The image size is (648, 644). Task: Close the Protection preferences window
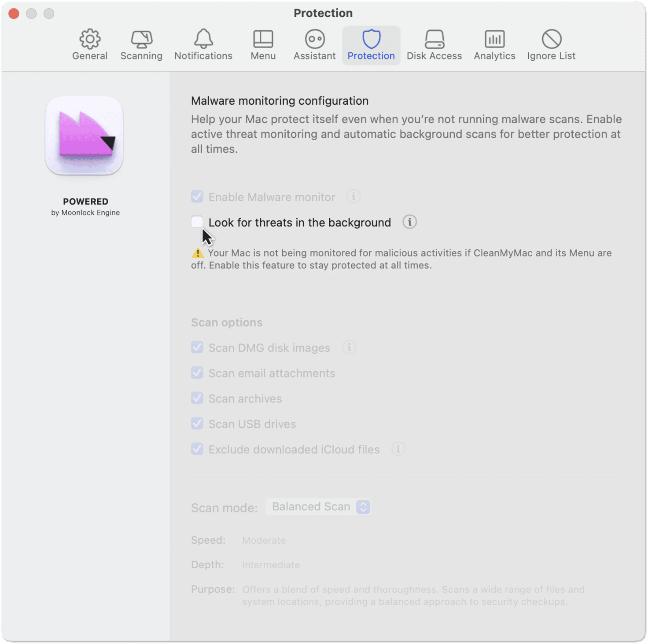point(14,14)
